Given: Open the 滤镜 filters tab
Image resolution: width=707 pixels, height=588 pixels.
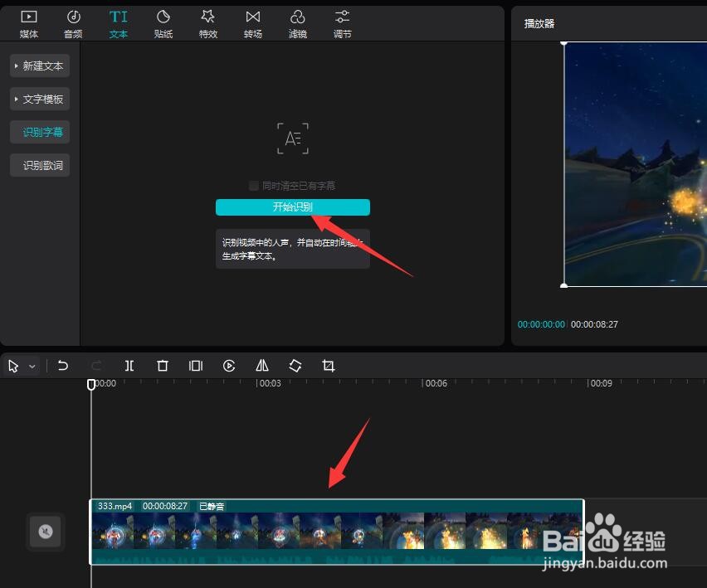Looking at the screenshot, I should [298, 24].
